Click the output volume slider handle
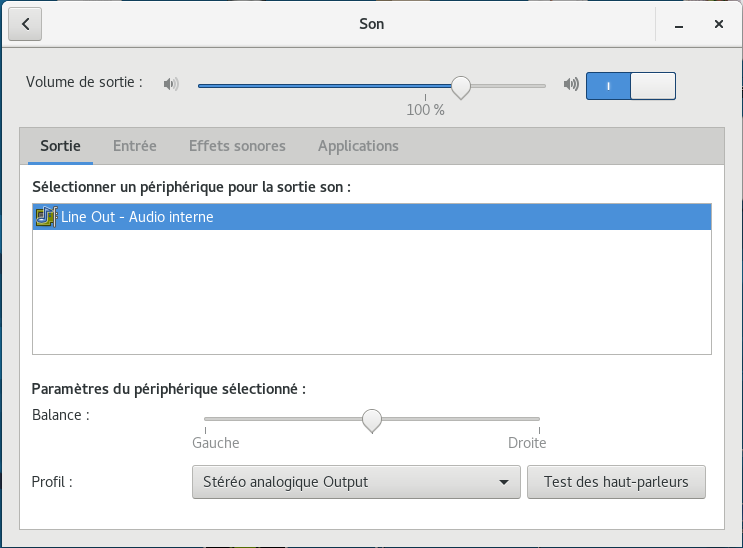The image size is (743, 548). pos(461,87)
